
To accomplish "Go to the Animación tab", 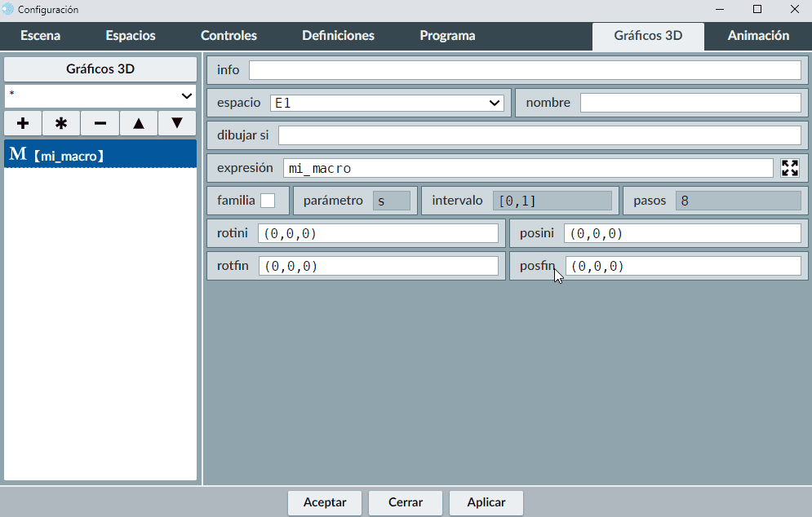I will [758, 36].
